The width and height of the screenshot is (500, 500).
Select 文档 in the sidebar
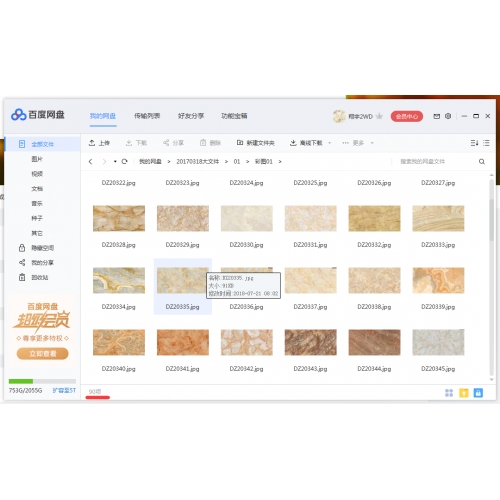37,189
